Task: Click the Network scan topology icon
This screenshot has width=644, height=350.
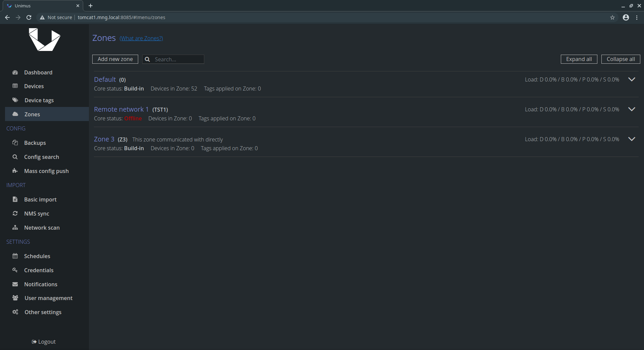Action: 15,227
